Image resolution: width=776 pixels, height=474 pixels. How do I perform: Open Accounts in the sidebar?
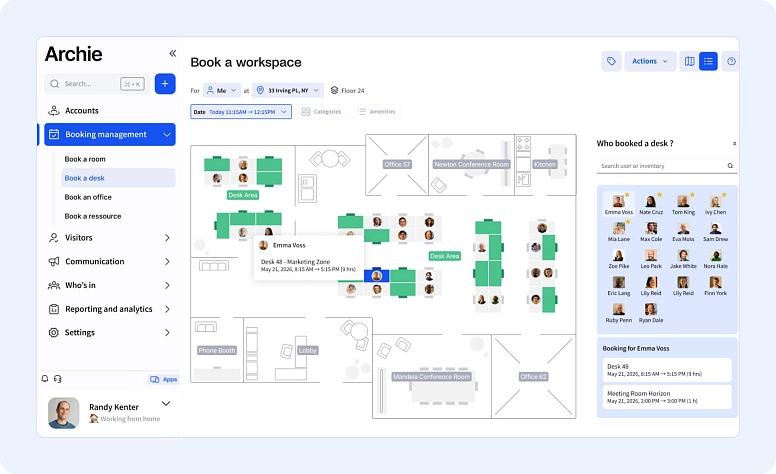pyautogui.click(x=82, y=111)
